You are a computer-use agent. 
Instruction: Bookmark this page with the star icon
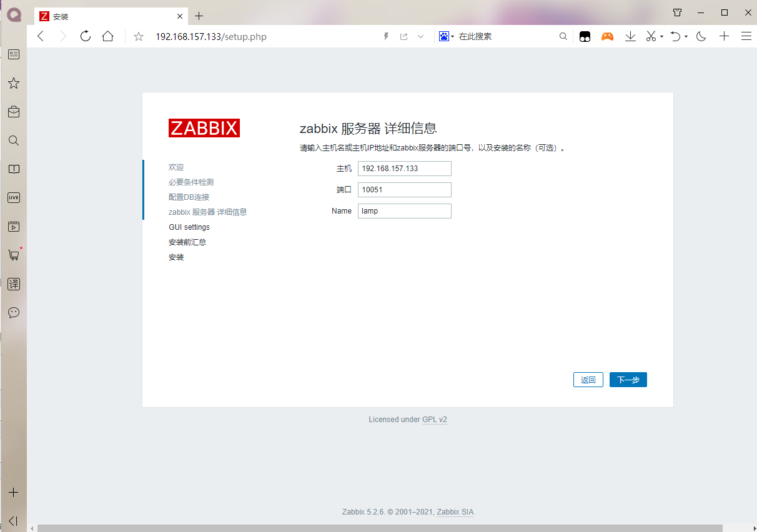point(139,37)
